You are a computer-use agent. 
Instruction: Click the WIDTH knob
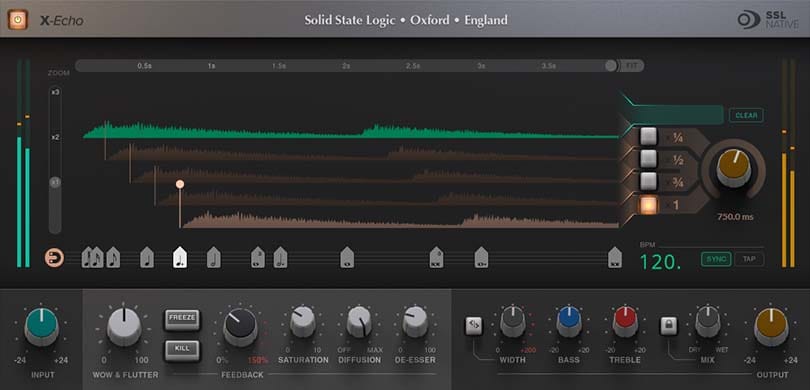pyautogui.click(x=512, y=321)
